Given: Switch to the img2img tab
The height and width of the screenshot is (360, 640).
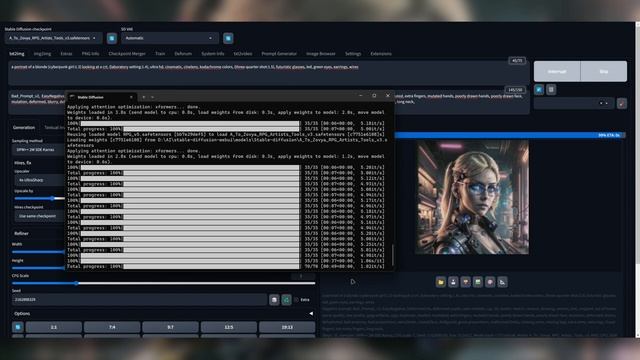Looking at the screenshot, I should 42,53.
